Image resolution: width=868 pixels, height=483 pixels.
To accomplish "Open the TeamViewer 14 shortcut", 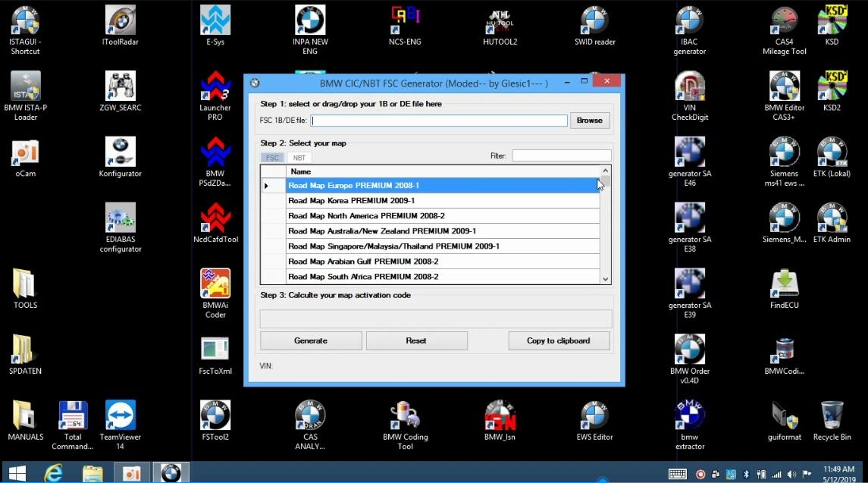I will 120,417.
